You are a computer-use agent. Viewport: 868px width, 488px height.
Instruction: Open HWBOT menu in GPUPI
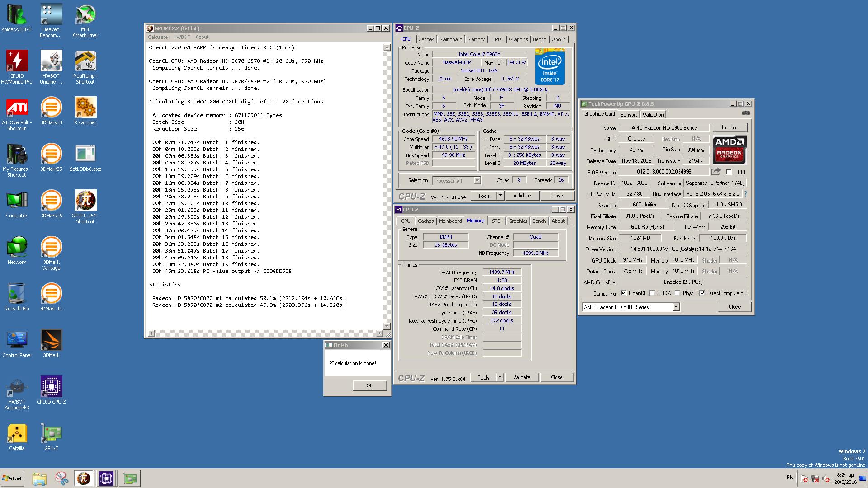coord(181,37)
